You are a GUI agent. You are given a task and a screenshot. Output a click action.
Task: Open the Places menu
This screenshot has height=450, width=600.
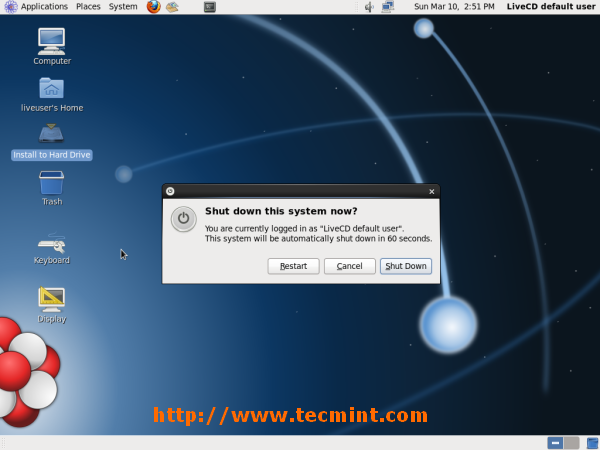pyautogui.click(x=88, y=7)
